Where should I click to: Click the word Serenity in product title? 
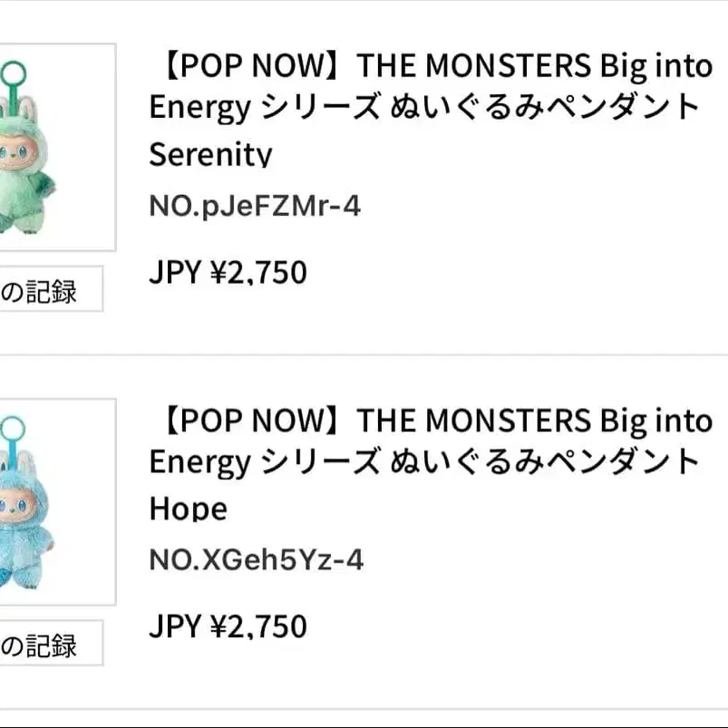tap(210, 154)
